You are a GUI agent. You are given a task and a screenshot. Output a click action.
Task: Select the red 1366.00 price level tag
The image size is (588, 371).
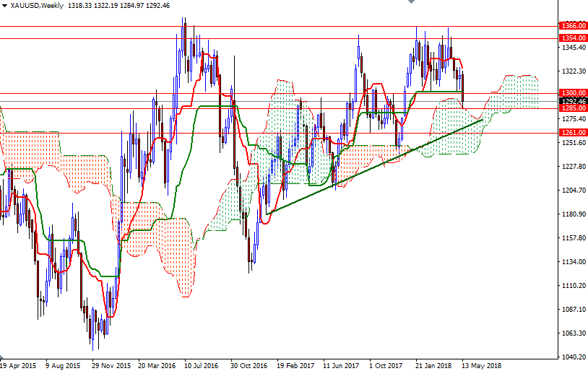click(x=572, y=25)
